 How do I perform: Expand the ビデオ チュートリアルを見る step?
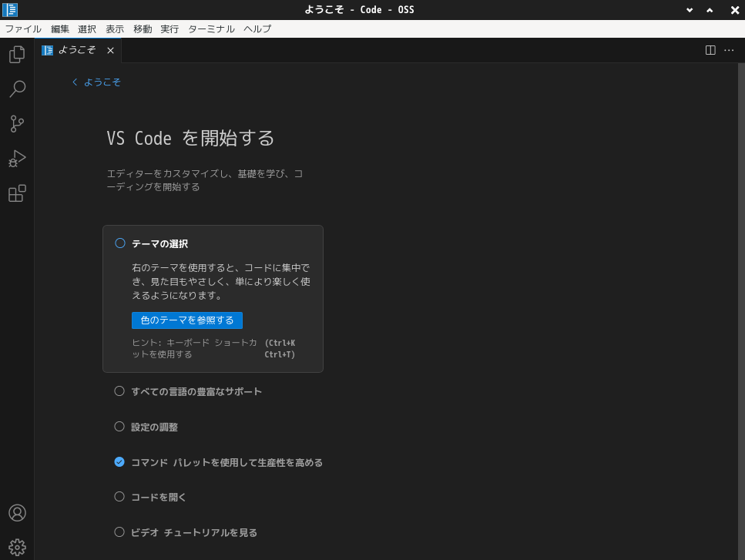[194, 532]
